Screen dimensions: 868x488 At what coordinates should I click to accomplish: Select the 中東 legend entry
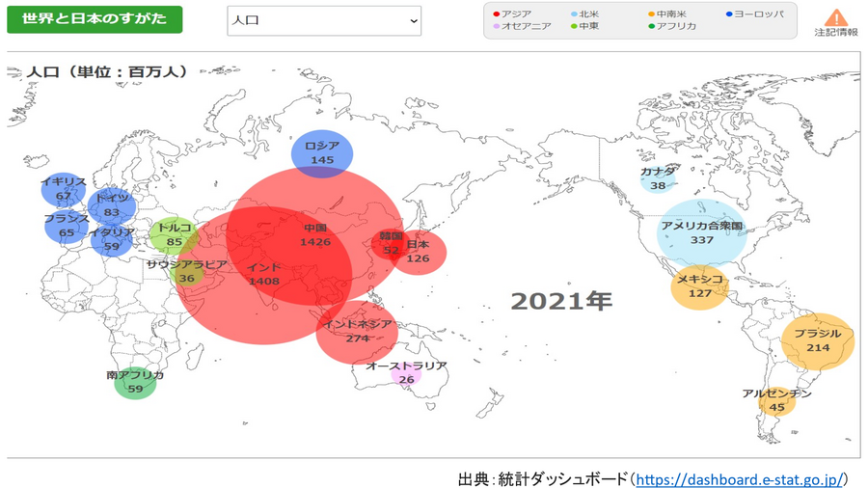[584, 26]
